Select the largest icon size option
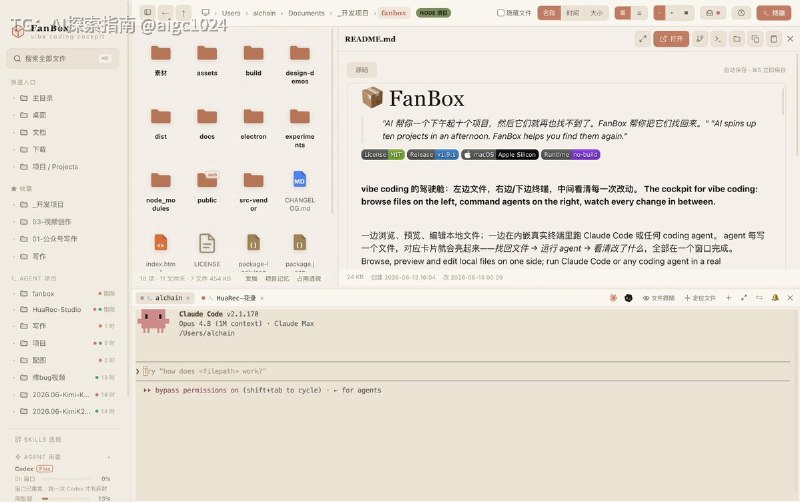The image size is (800, 502). pos(686,13)
